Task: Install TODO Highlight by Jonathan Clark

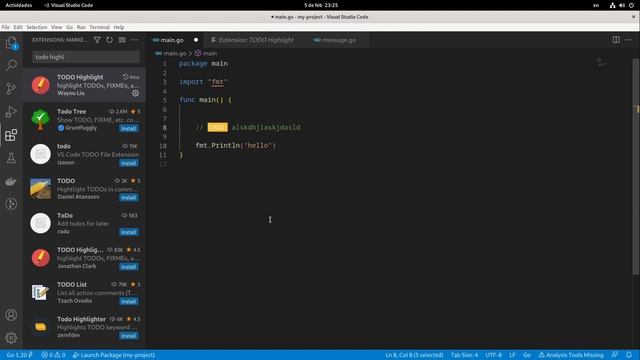Action: tap(129, 267)
